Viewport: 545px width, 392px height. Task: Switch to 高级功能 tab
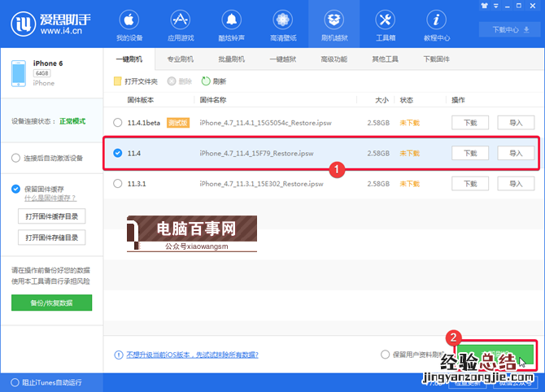[x=334, y=59]
